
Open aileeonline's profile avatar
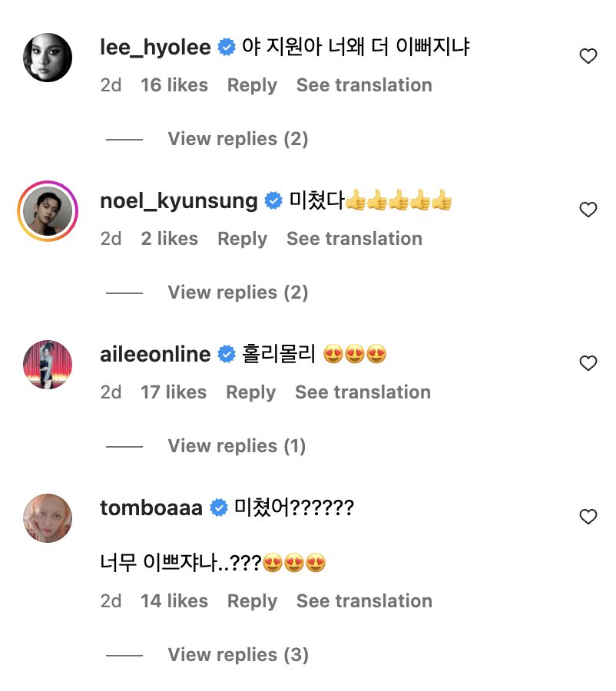pos(48,365)
